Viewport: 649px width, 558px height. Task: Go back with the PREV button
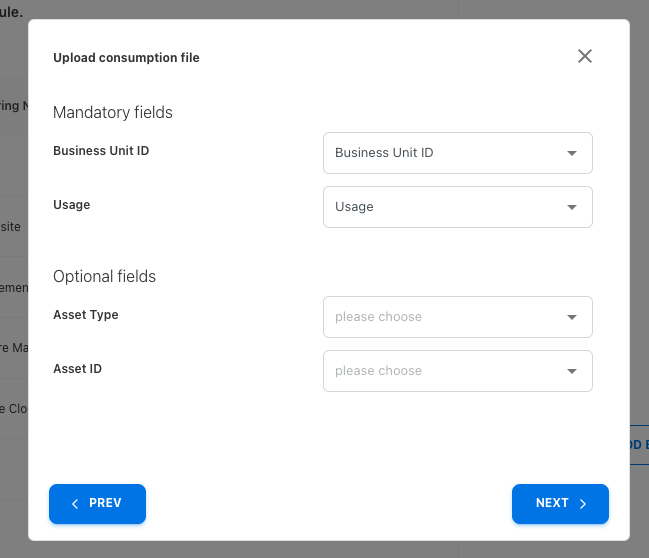(97, 504)
